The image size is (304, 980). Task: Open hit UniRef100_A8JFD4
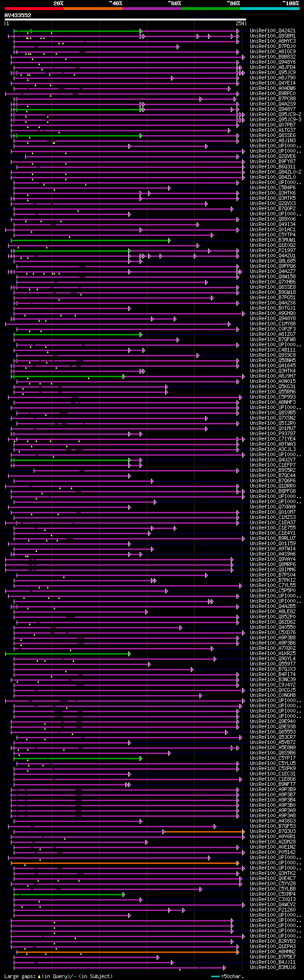pos(273,67)
